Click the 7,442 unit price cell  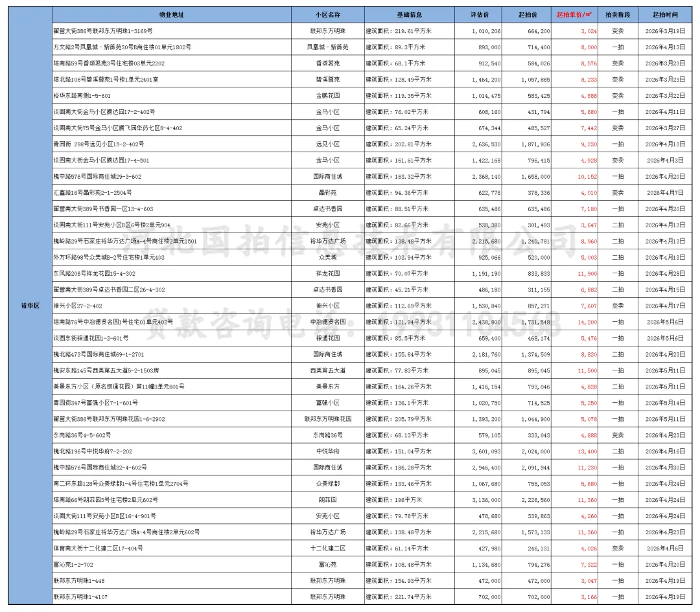(x=574, y=128)
